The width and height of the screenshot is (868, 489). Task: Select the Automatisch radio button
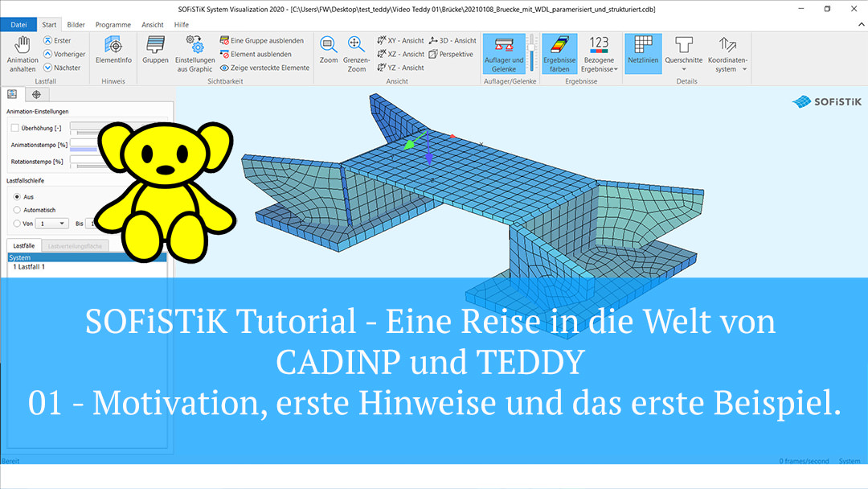click(x=15, y=209)
